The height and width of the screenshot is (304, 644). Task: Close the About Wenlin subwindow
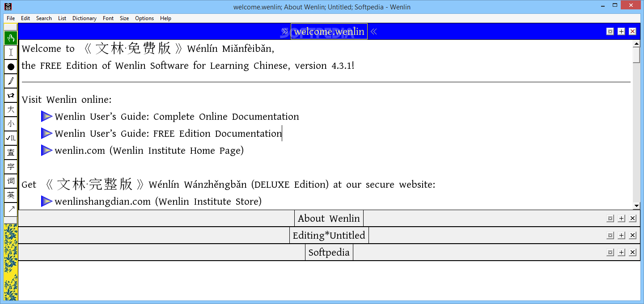point(632,219)
